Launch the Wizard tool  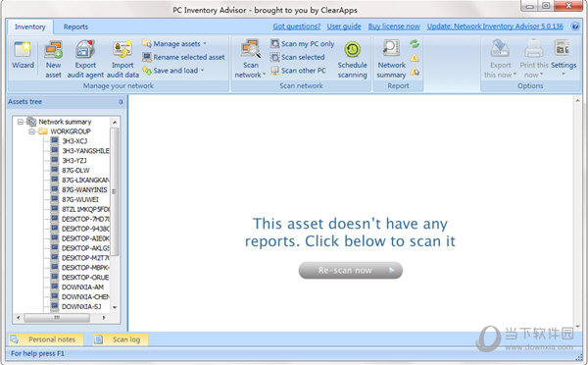pos(23,55)
